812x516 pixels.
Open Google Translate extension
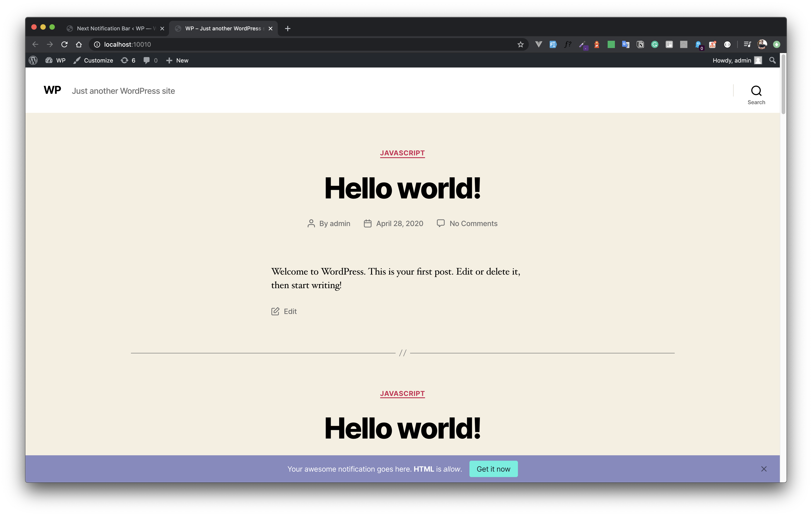[626, 44]
